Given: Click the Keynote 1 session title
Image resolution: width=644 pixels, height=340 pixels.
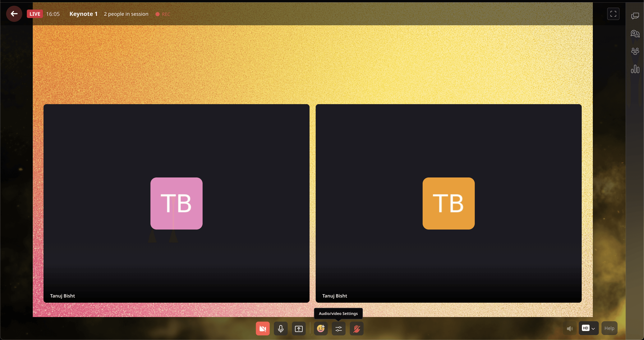Looking at the screenshot, I should pyautogui.click(x=83, y=14).
